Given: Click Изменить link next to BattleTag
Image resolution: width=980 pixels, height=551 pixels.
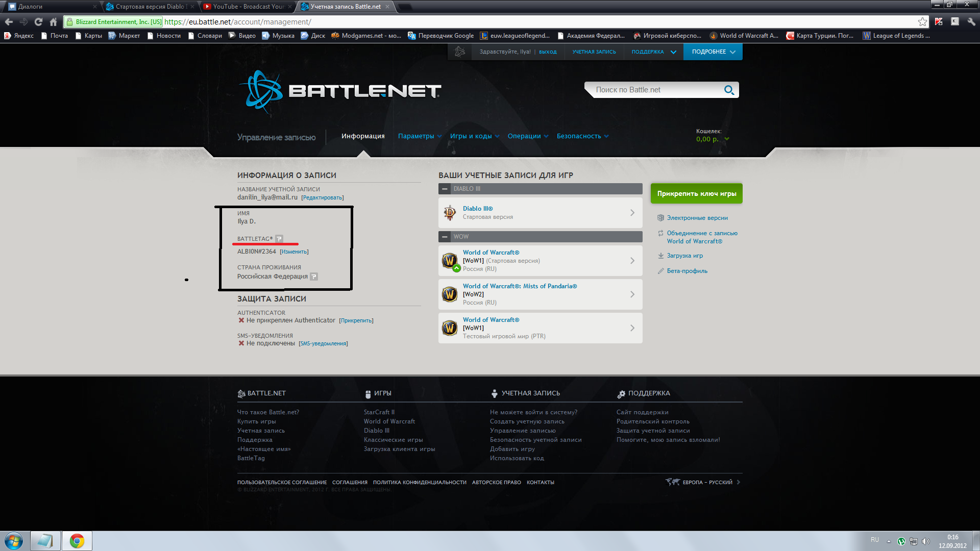Looking at the screenshot, I should click(294, 252).
